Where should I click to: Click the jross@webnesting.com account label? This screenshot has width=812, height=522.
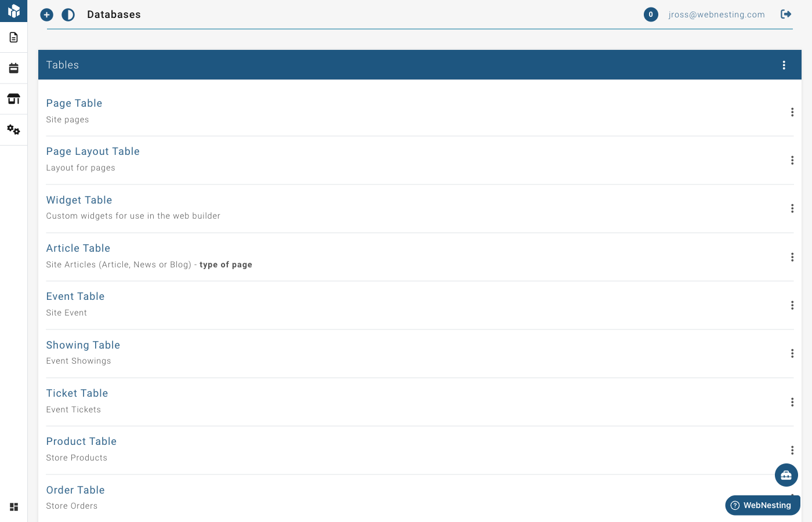coord(717,14)
